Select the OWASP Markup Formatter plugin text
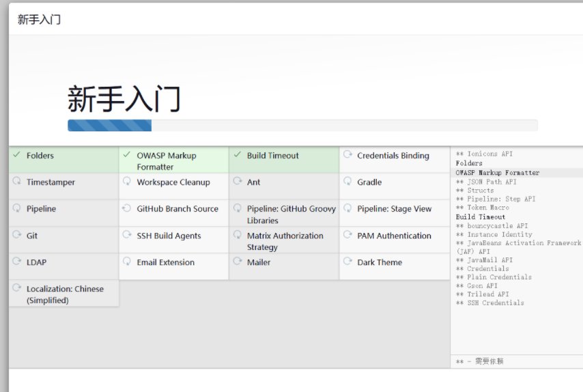This screenshot has height=392, width=583. 166,161
